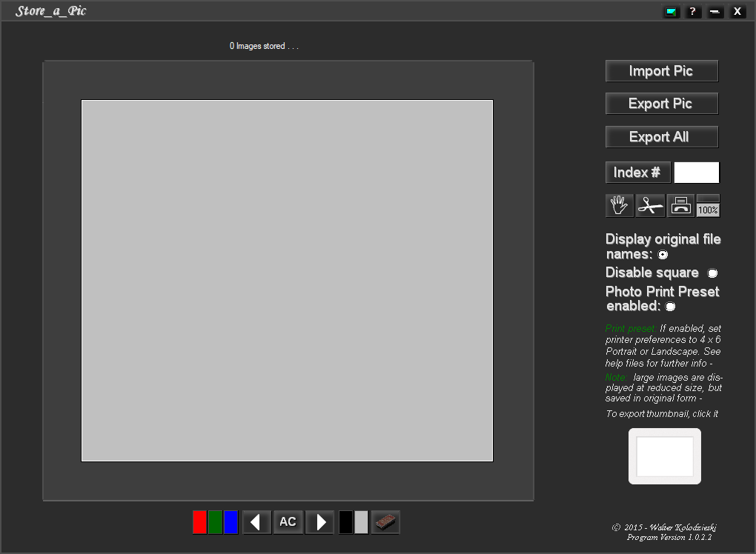
Task: Enable the Photo Print Preset option
Action: [670, 307]
